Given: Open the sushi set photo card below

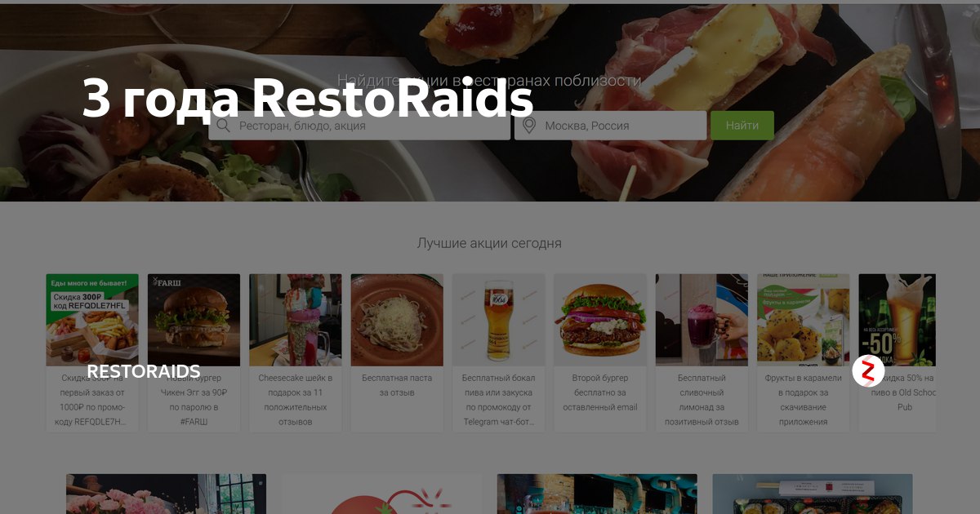Looking at the screenshot, I should (813, 494).
